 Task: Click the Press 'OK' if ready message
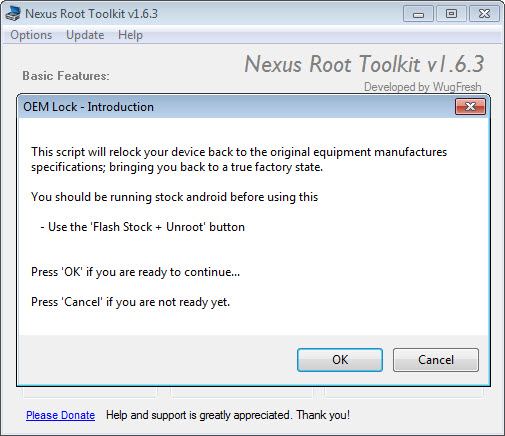coord(135,272)
